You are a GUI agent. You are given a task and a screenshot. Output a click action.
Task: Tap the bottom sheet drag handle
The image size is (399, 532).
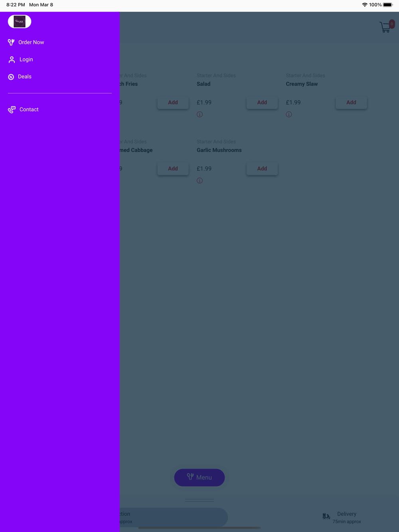199,500
